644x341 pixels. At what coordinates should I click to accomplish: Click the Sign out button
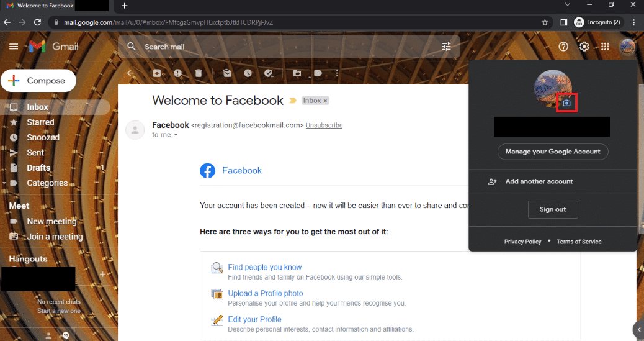pyautogui.click(x=553, y=209)
